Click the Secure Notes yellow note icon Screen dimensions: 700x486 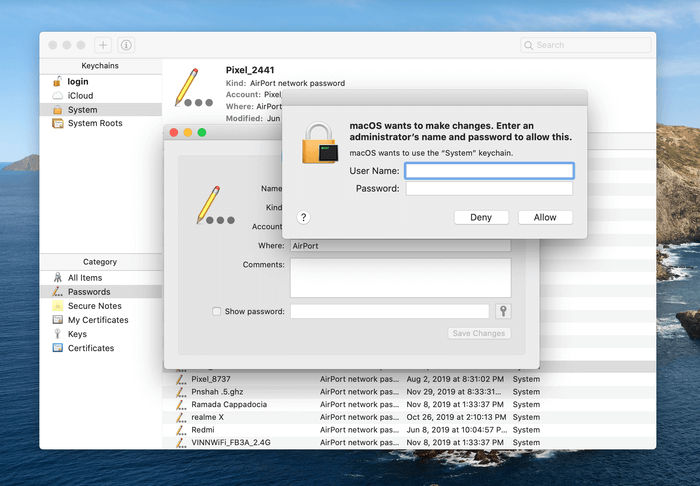58,306
